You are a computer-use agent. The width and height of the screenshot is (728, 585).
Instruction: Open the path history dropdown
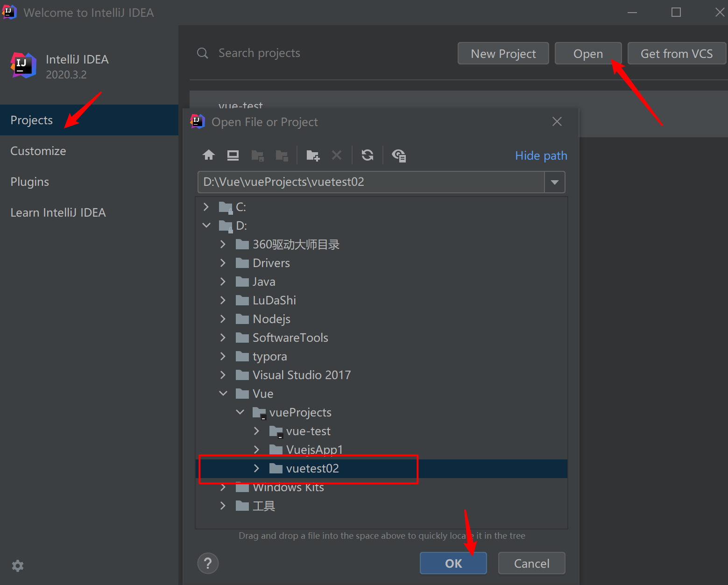click(x=555, y=182)
